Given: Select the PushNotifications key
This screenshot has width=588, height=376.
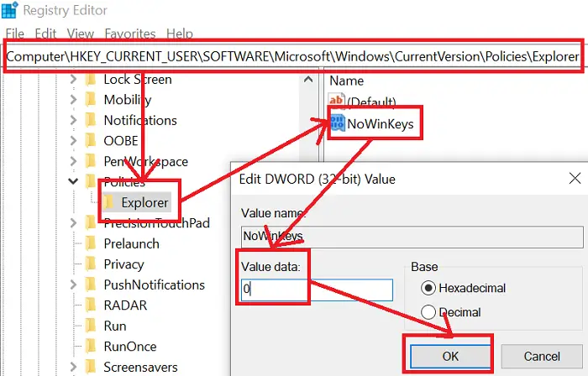Looking at the screenshot, I should pos(154,285).
